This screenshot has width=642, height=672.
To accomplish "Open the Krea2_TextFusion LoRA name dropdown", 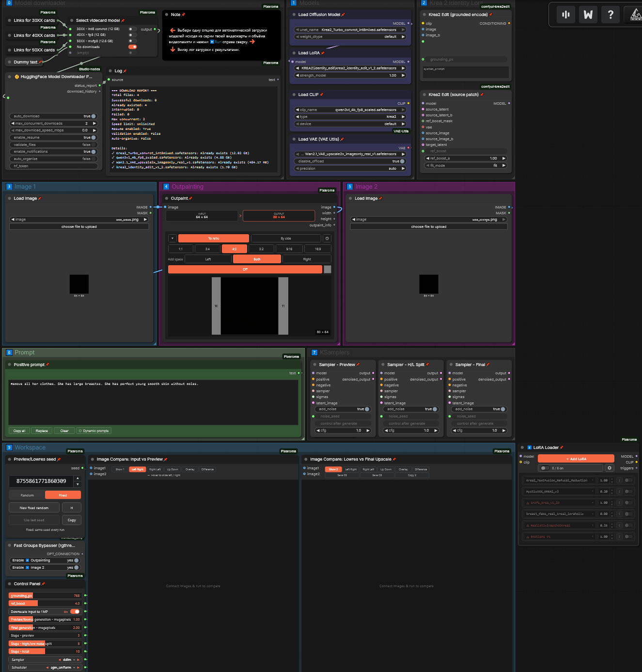I will click(560, 480).
